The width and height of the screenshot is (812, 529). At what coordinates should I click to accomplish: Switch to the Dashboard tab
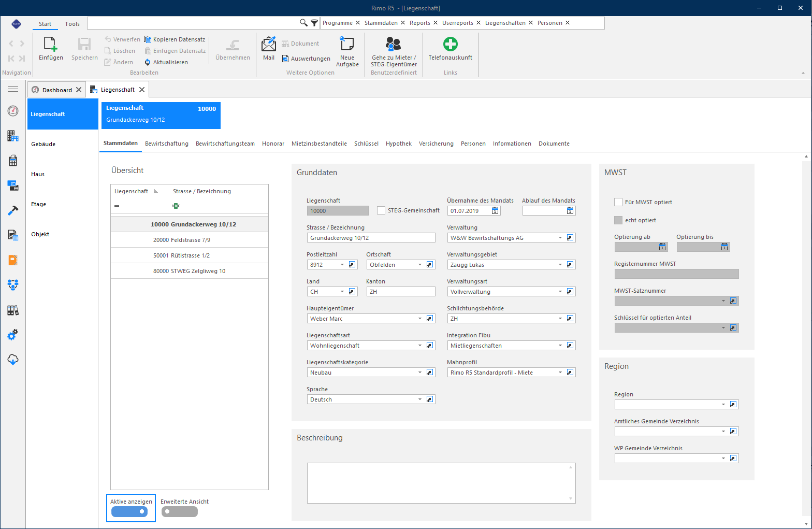point(57,90)
